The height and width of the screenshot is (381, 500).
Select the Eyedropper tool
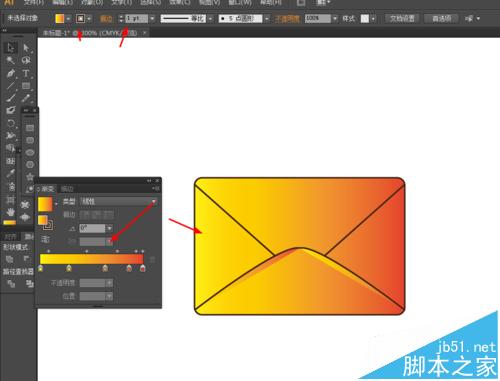click(11, 174)
